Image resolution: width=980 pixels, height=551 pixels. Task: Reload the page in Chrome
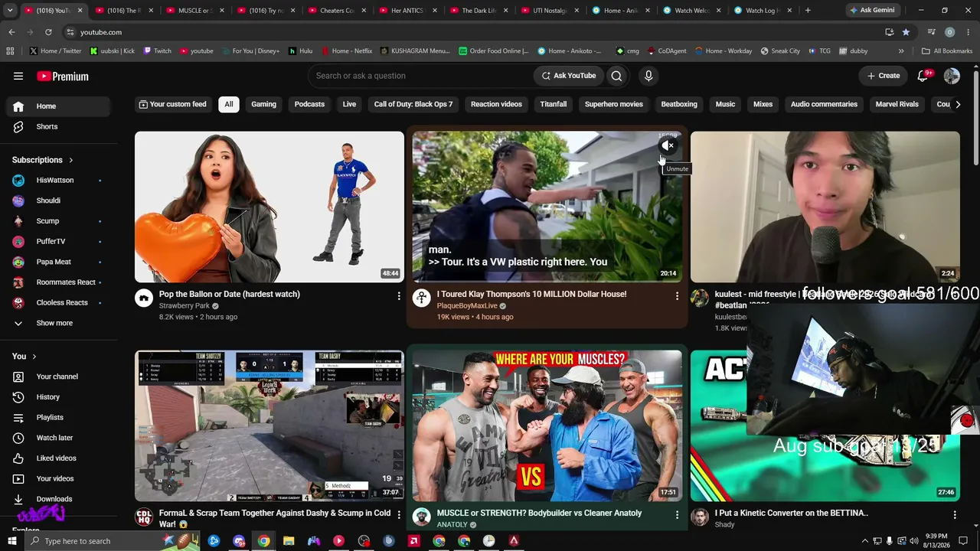(48, 32)
